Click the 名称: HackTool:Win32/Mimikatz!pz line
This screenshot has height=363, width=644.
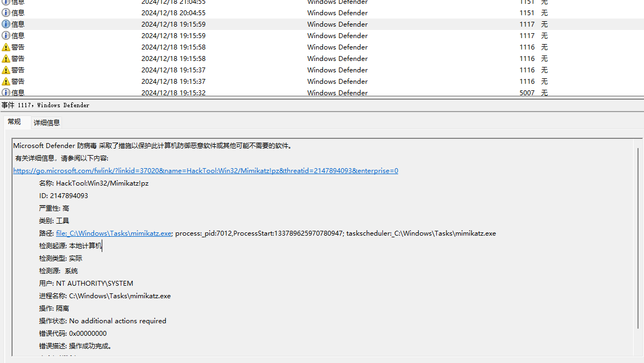94,183
